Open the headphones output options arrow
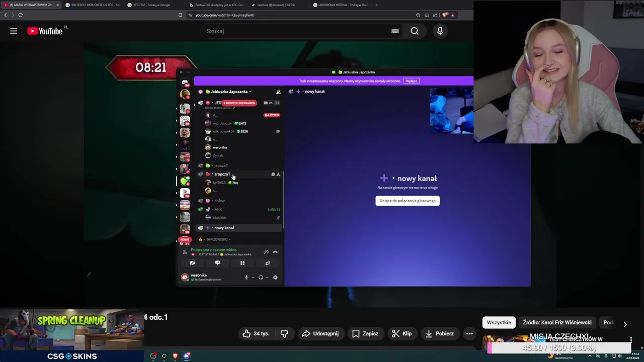644x362 pixels. coord(267,278)
